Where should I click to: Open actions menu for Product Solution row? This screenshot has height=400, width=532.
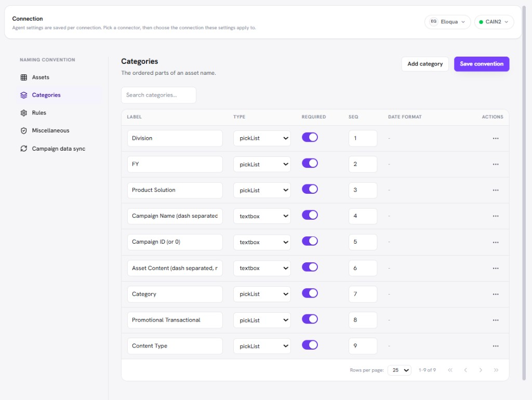(x=496, y=190)
